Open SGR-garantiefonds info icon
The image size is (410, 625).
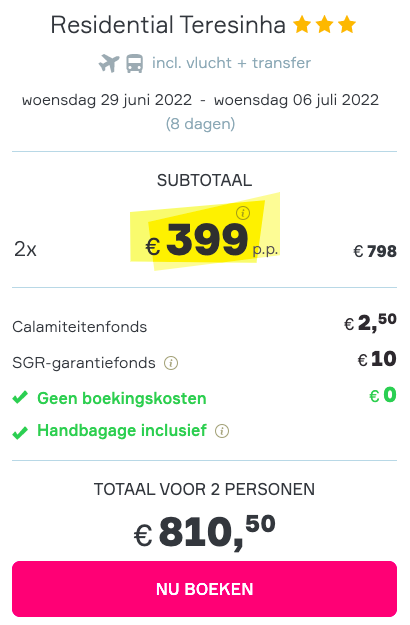(171, 363)
